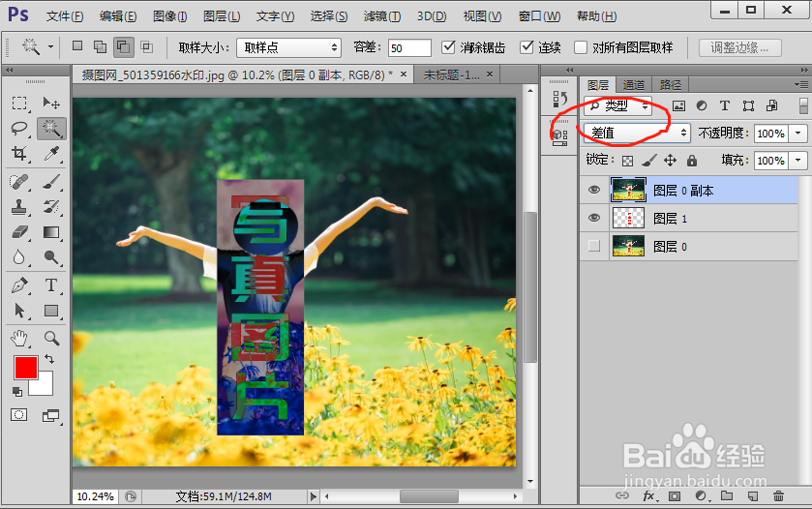Viewport: 812px width, 509px height.
Task: Enable 对所有图层取样 checkbox
Action: pyautogui.click(x=581, y=47)
